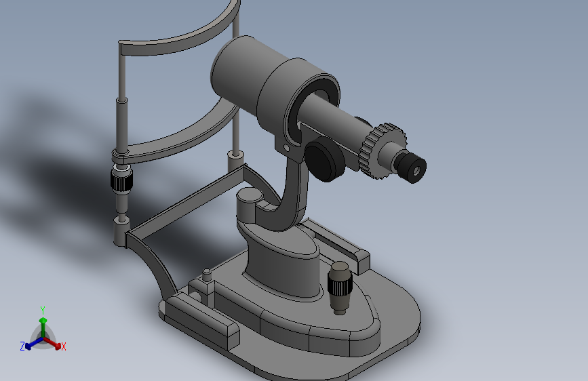This screenshot has height=381, width=588.
Task: Click the red X axis on the orientation triad
Action: [x=52, y=343]
